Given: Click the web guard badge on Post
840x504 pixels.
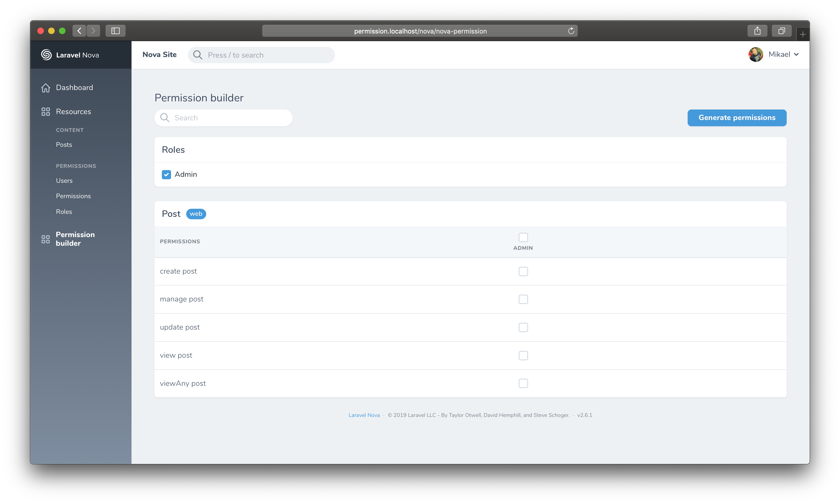Looking at the screenshot, I should click(x=196, y=214).
